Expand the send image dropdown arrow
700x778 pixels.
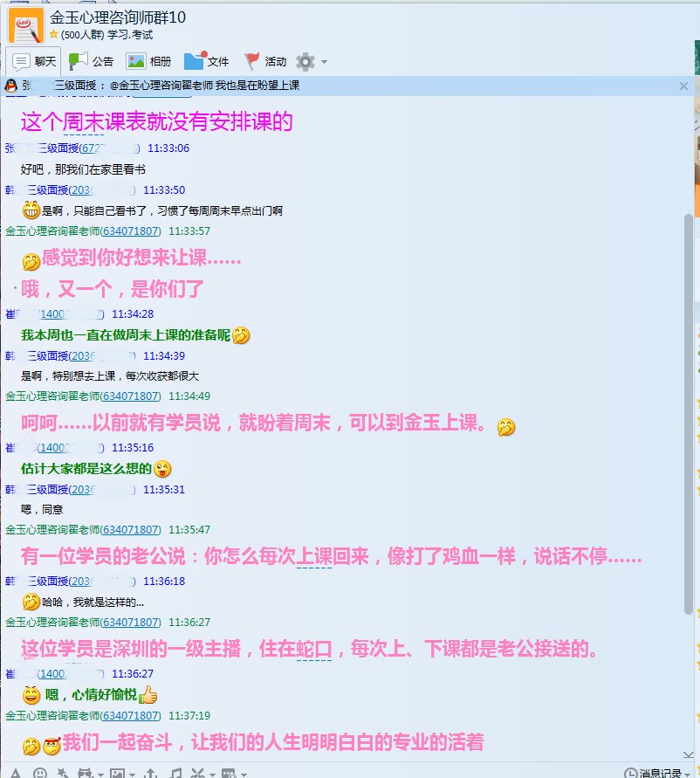point(131,775)
